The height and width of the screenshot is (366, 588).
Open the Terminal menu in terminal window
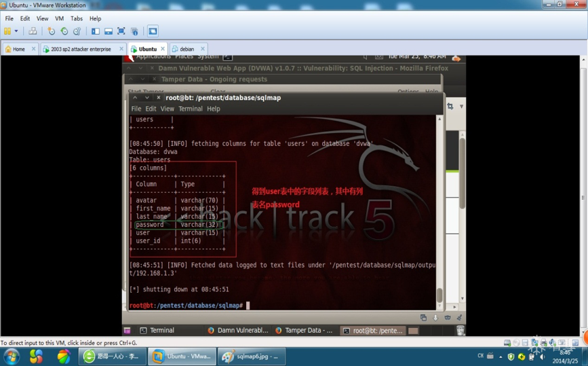click(x=191, y=109)
